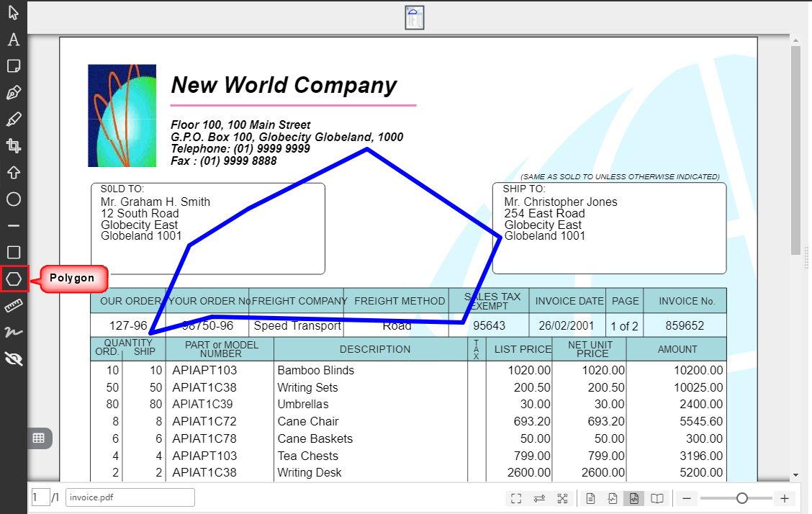
Task: Select the highlighter marker tool
Action: point(14,120)
